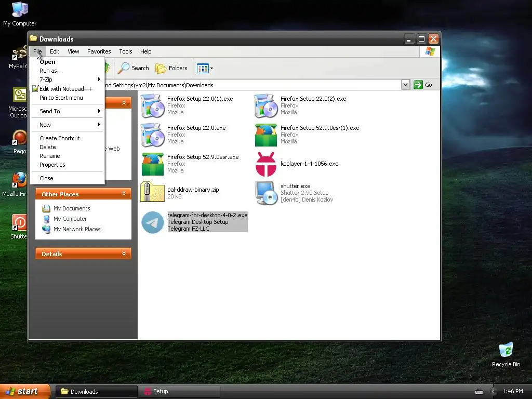
Task: Choose Close in the File menu
Action: 67,178
